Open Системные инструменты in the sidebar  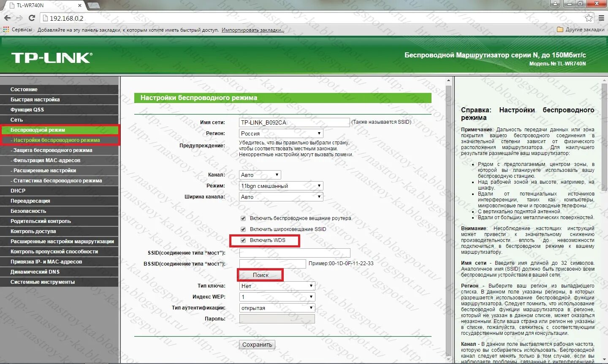pos(59,282)
